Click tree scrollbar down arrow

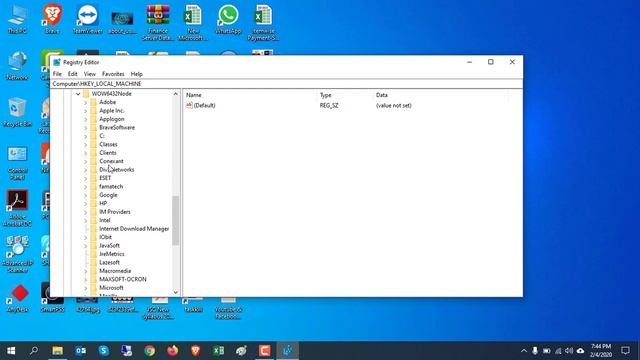tap(176, 292)
